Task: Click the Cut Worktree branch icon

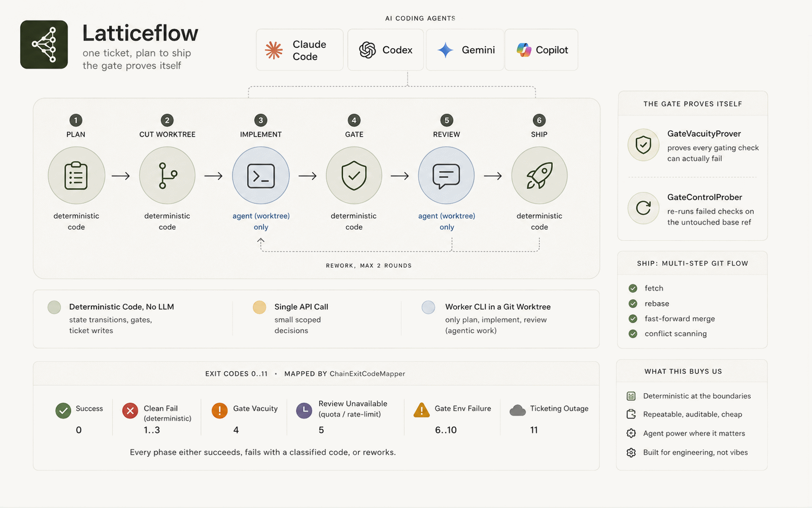Action: (167, 175)
